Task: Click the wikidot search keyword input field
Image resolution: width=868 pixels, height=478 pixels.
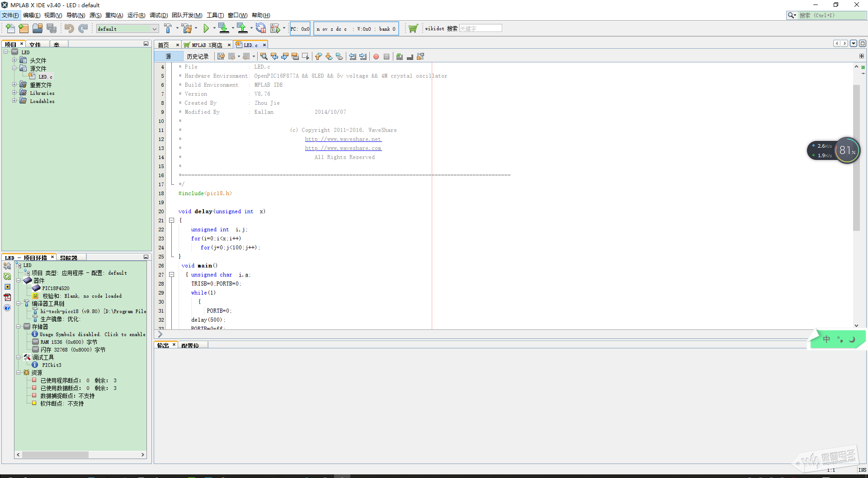Action: (481, 28)
